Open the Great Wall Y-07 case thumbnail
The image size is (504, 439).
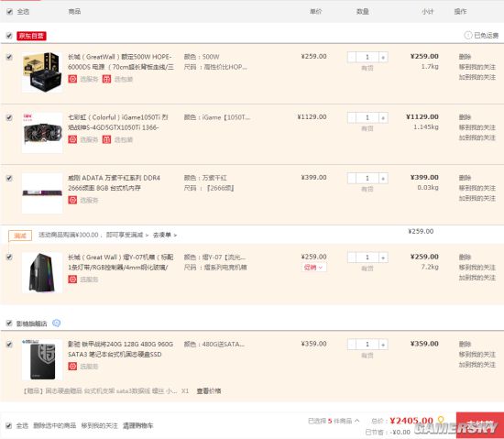coord(42,272)
